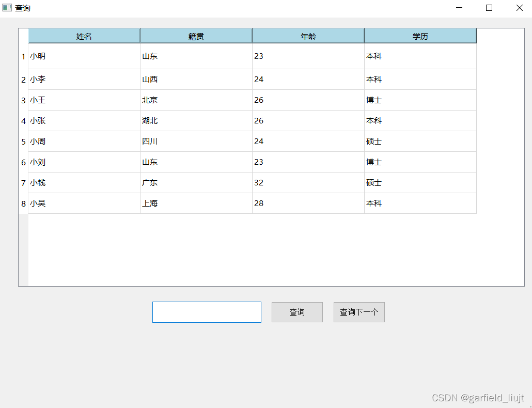Select row number 1 in the table

pyautogui.click(x=23, y=56)
